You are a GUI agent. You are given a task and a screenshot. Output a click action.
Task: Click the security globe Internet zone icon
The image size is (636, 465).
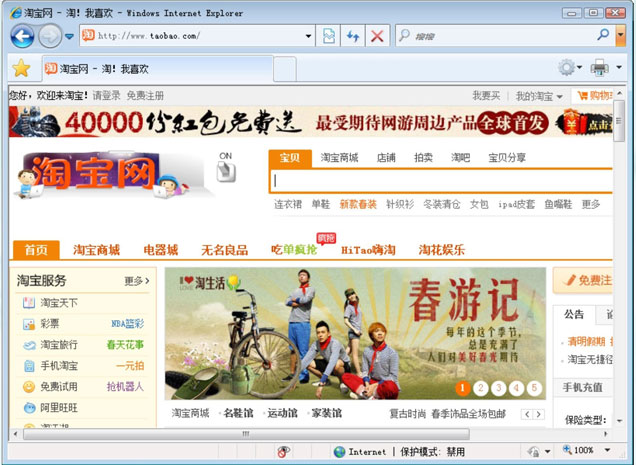(x=339, y=452)
